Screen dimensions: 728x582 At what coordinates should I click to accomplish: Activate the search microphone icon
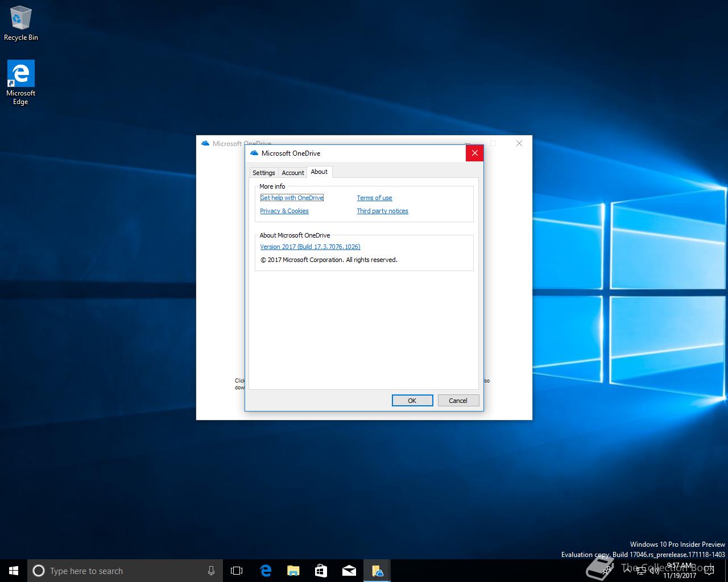[x=211, y=571]
